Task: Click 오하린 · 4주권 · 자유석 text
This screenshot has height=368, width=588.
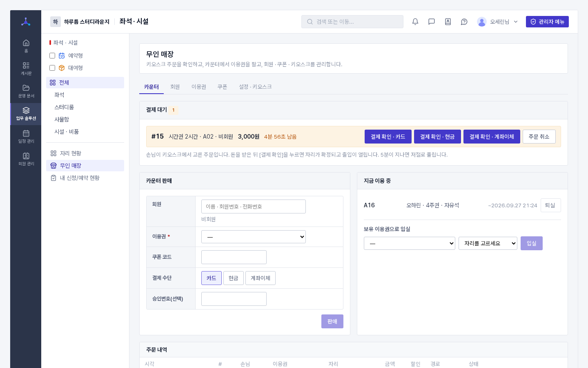Action: point(433,205)
